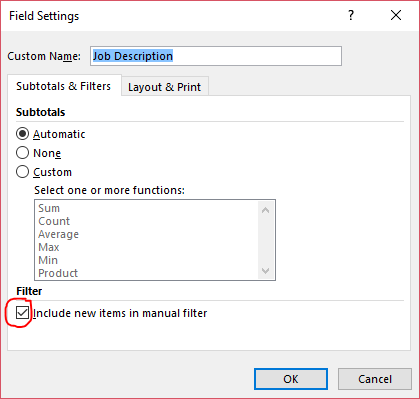The image size is (420, 399).
Task: Select Sum in the functions list
Action: tap(147, 208)
